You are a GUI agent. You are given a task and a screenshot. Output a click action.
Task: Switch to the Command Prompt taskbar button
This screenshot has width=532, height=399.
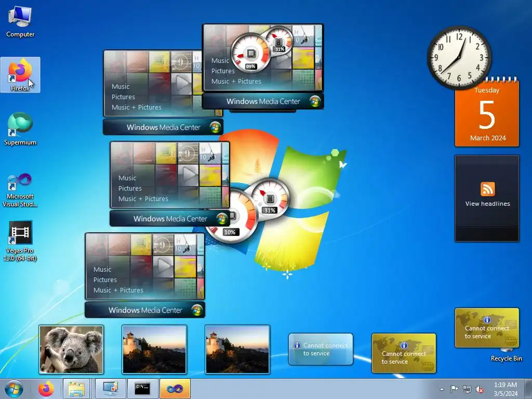point(142,389)
